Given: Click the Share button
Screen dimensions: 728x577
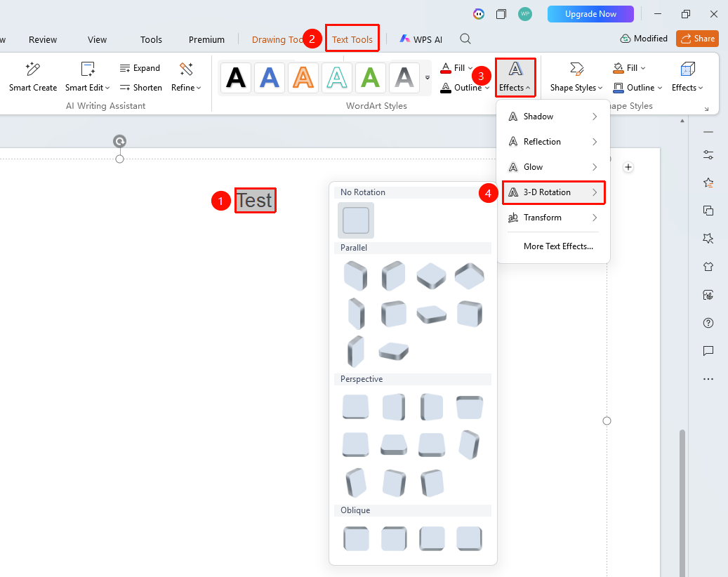Looking at the screenshot, I should tap(697, 39).
